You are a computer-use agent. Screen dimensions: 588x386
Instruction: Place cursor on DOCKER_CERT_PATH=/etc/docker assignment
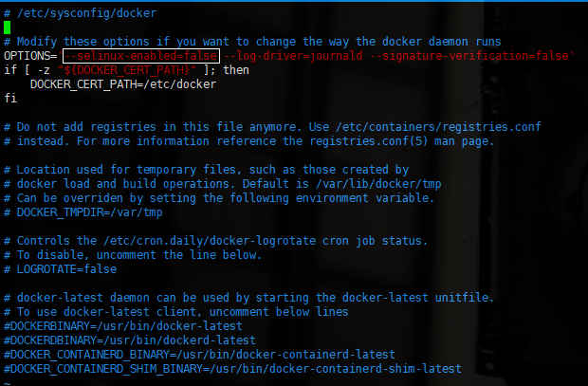(x=123, y=84)
